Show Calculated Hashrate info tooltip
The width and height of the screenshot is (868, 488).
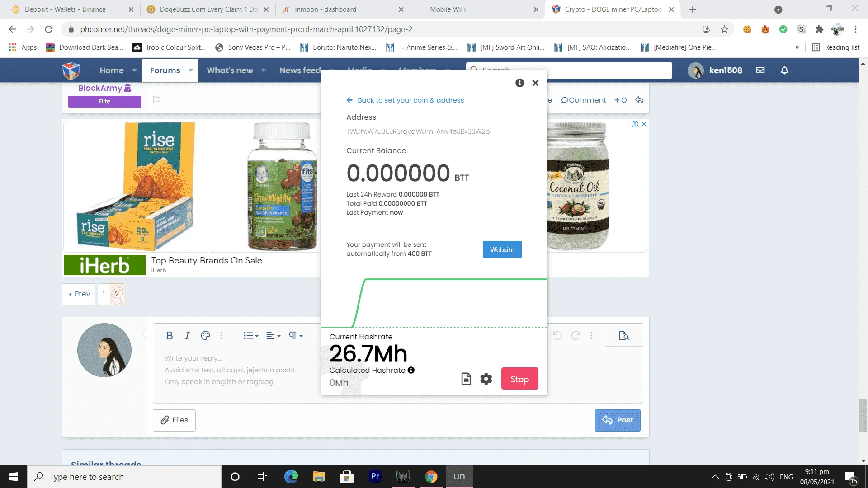point(411,370)
